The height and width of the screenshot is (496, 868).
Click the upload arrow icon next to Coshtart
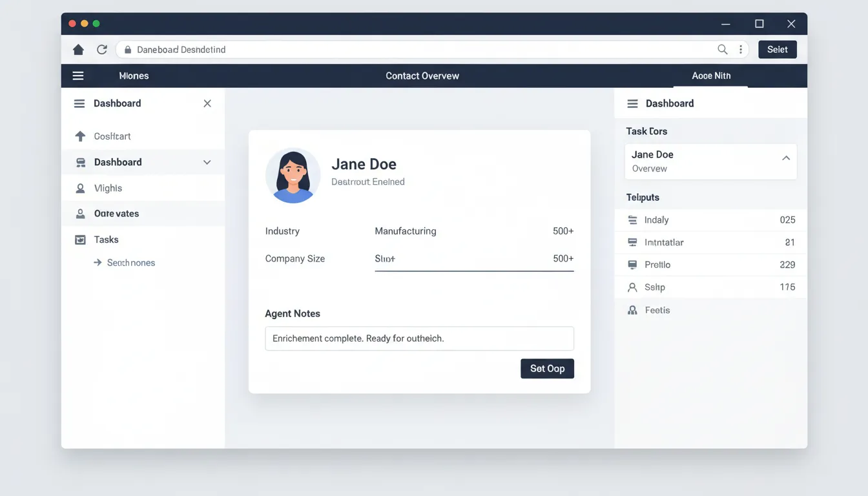coord(80,136)
